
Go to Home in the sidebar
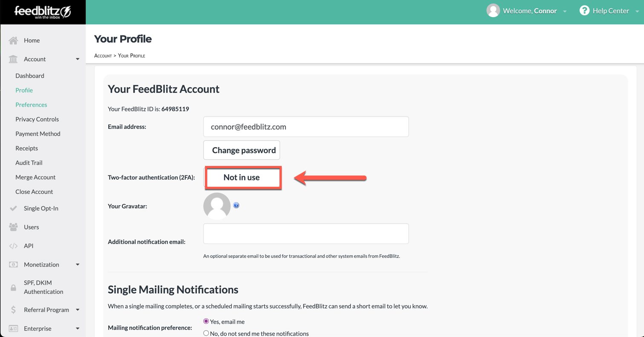32,40
